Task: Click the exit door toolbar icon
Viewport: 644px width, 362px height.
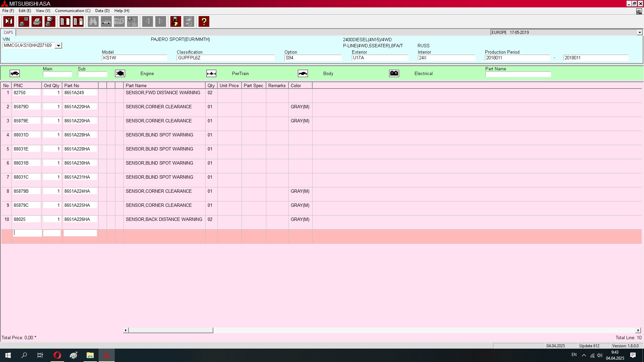Action: click(9, 21)
